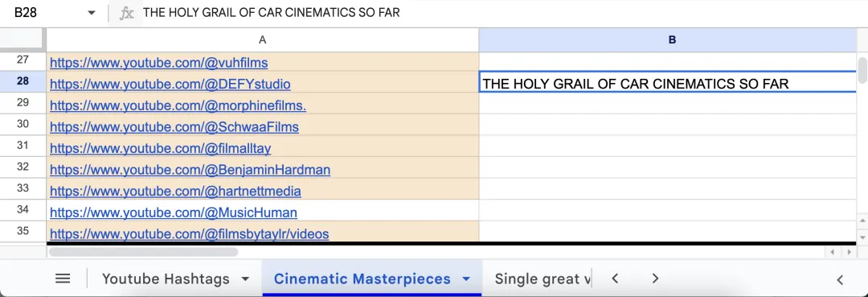868x297 pixels.
Task: Click the fx formula icon
Action: (127, 14)
